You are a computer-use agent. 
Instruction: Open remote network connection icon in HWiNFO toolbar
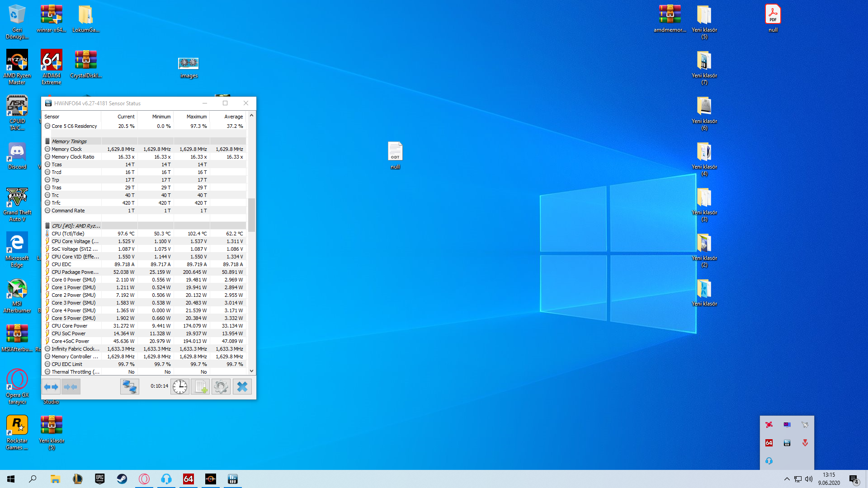tap(130, 387)
